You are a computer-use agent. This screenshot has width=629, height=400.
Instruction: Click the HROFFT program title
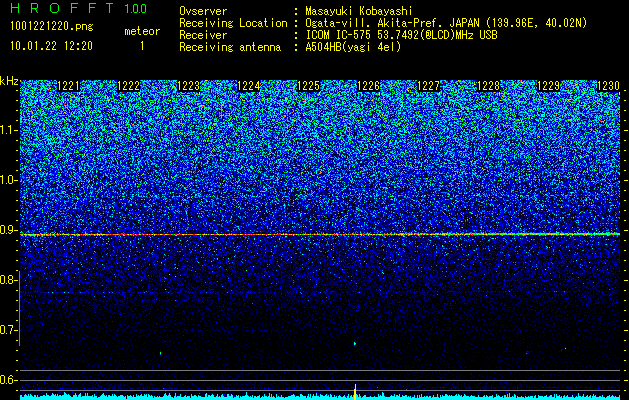pos(62,8)
